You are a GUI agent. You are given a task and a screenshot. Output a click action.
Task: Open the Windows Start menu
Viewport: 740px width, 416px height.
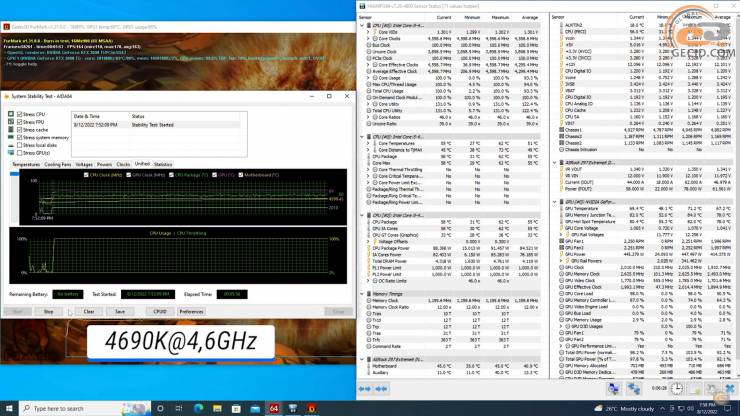click(x=9, y=408)
